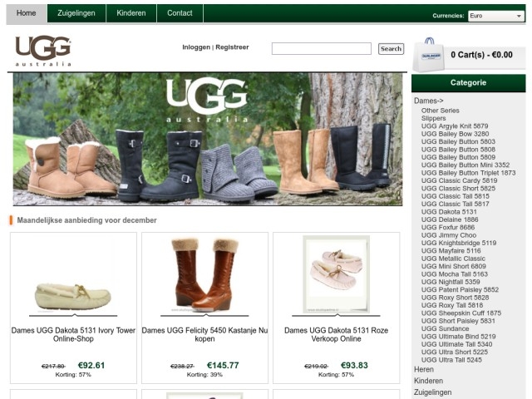This screenshot has width=532, height=399.
Task: Click the shopping bag cart icon
Action: click(429, 55)
